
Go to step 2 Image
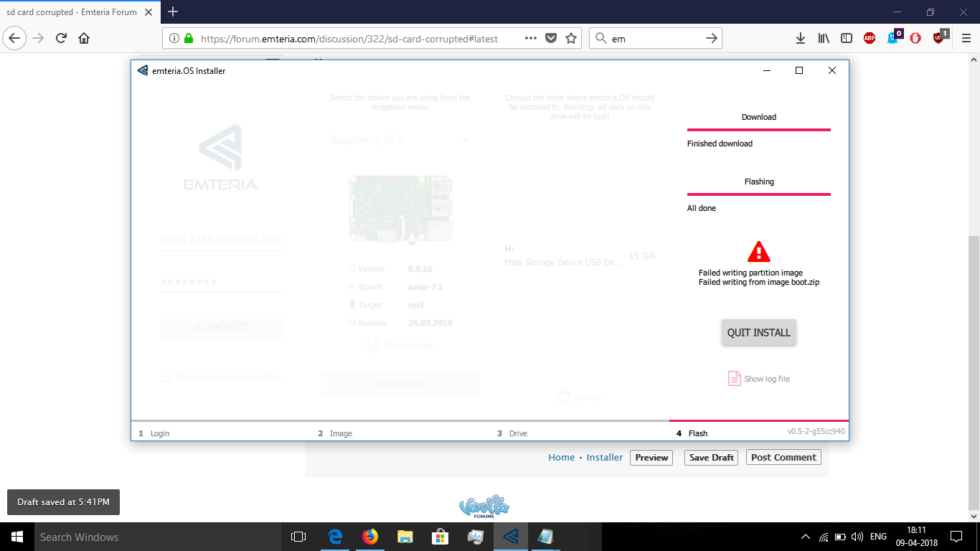[335, 433]
